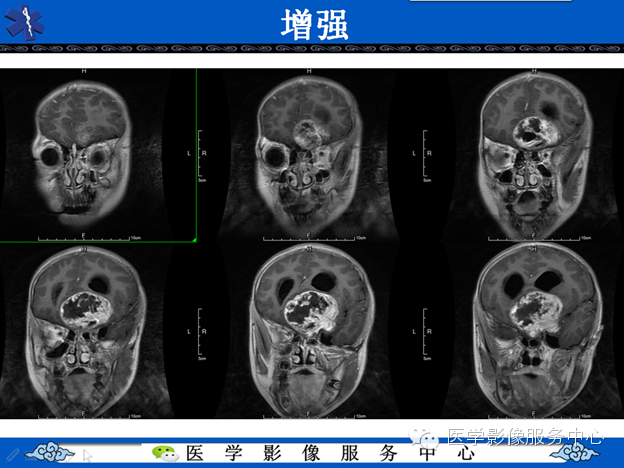Open the top-middle enhanced coronal MRI image
This screenshot has height=468, width=624.
(x=309, y=155)
